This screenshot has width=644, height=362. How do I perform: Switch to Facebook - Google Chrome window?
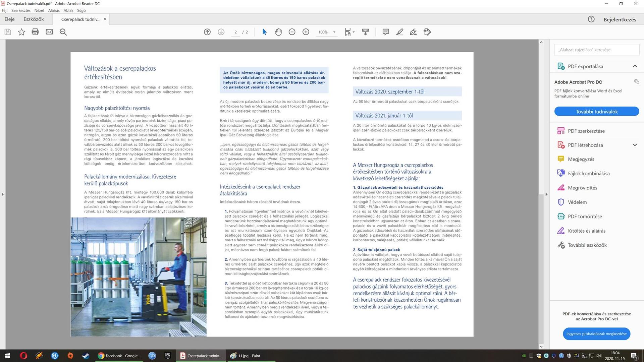pyautogui.click(x=120, y=356)
